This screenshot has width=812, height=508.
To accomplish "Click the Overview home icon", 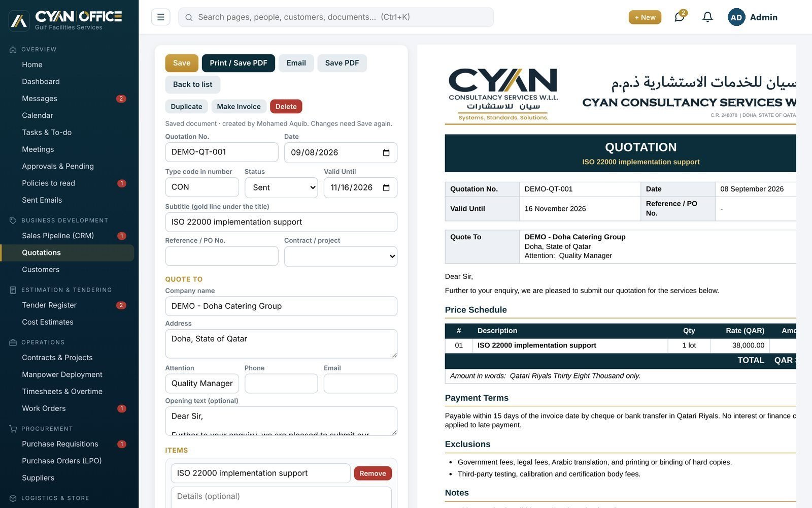I will point(13,49).
